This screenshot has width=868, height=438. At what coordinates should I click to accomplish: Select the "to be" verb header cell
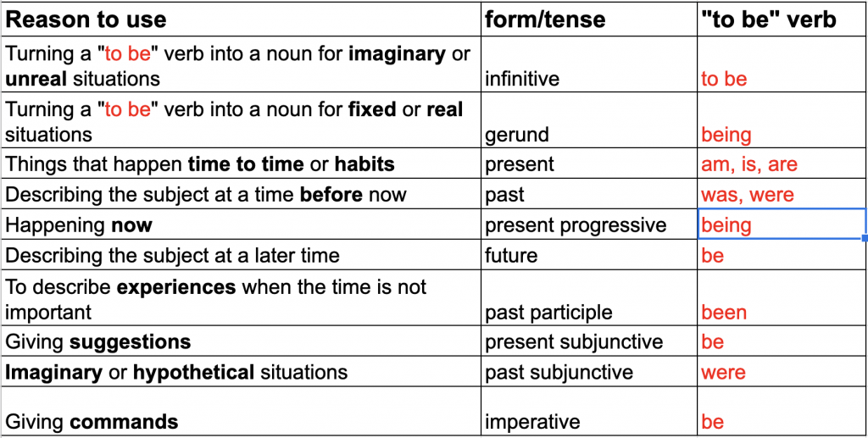pyautogui.click(x=781, y=19)
